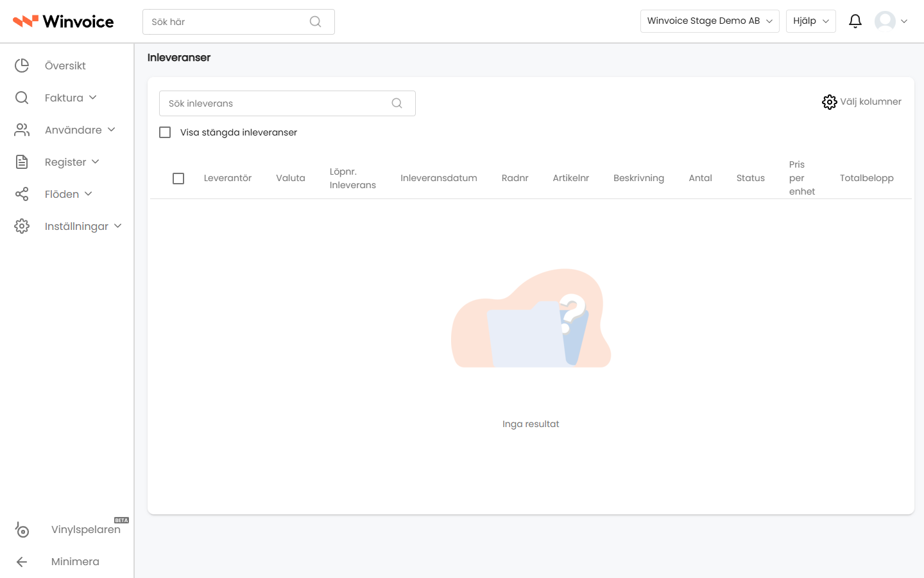Go to Översikt in sidebar

point(65,66)
